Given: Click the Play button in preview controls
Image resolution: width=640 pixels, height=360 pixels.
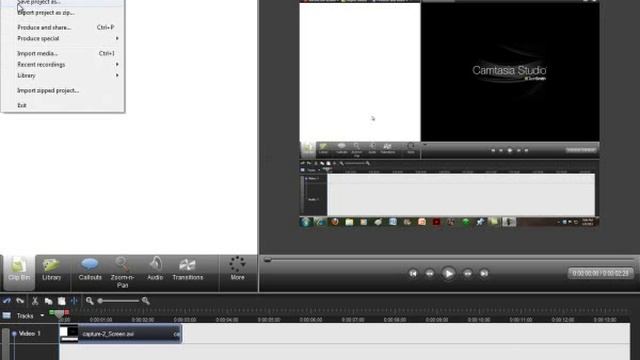Looking at the screenshot, I should pyautogui.click(x=448, y=273).
